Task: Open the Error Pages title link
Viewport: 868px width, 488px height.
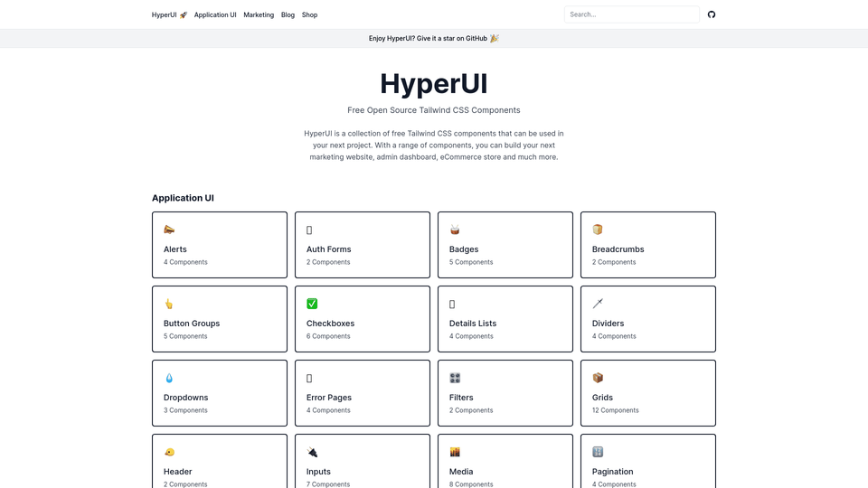Action: [x=329, y=398]
